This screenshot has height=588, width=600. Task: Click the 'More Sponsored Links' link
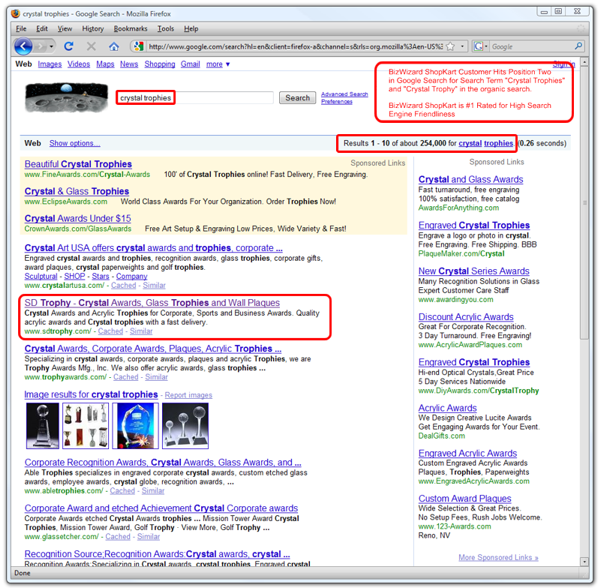tap(498, 558)
